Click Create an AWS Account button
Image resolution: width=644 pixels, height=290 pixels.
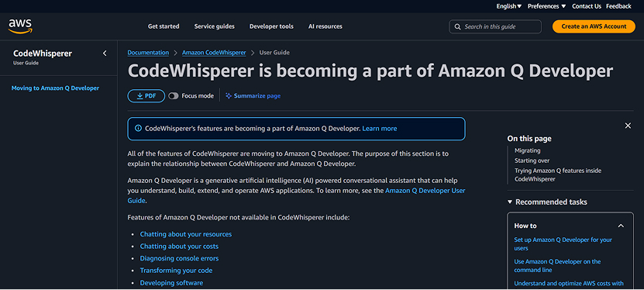[594, 26]
